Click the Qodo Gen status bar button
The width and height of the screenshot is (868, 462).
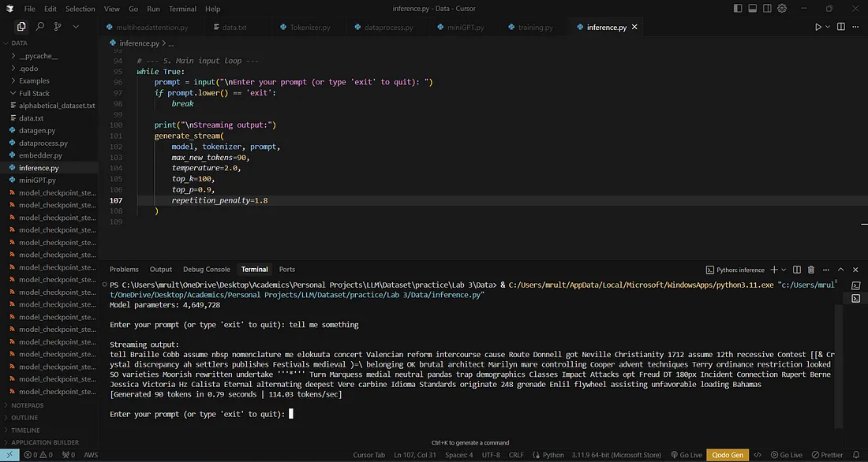click(728, 455)
